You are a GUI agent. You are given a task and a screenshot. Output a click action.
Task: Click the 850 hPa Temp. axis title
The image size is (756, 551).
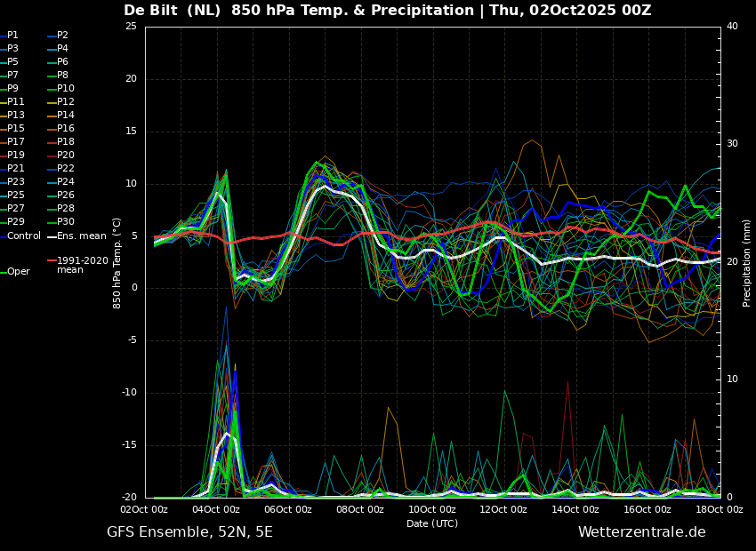[117, 263]
